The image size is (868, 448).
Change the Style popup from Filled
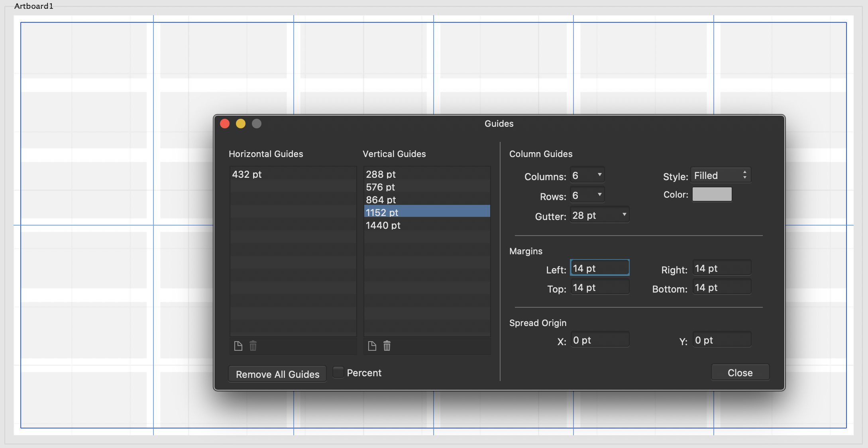point(721,175)
